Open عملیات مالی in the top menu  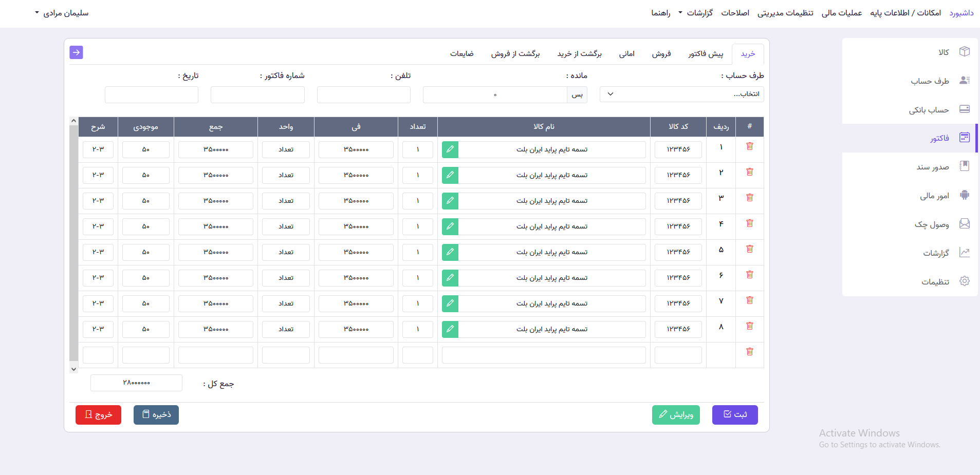pos(842,13)
